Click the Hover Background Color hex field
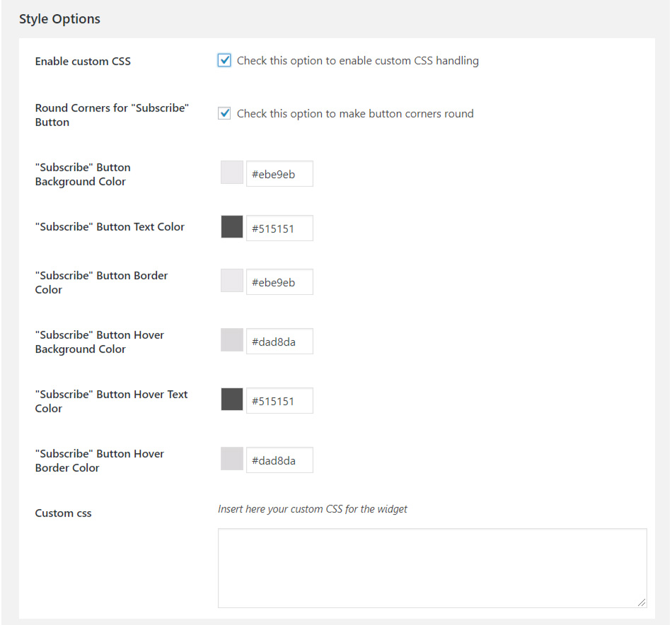672x625 pixels. point(279,341)
